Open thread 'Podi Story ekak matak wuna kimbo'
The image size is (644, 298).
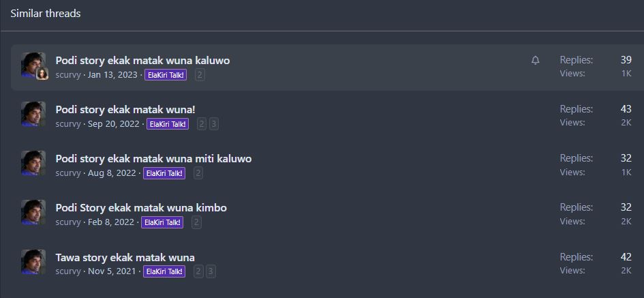141,208
